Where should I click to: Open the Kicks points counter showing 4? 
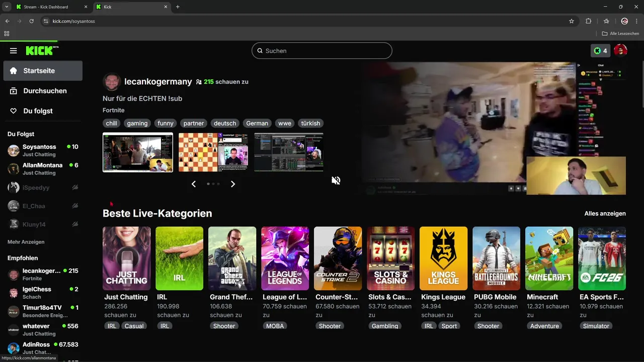[x=600, y=51]
